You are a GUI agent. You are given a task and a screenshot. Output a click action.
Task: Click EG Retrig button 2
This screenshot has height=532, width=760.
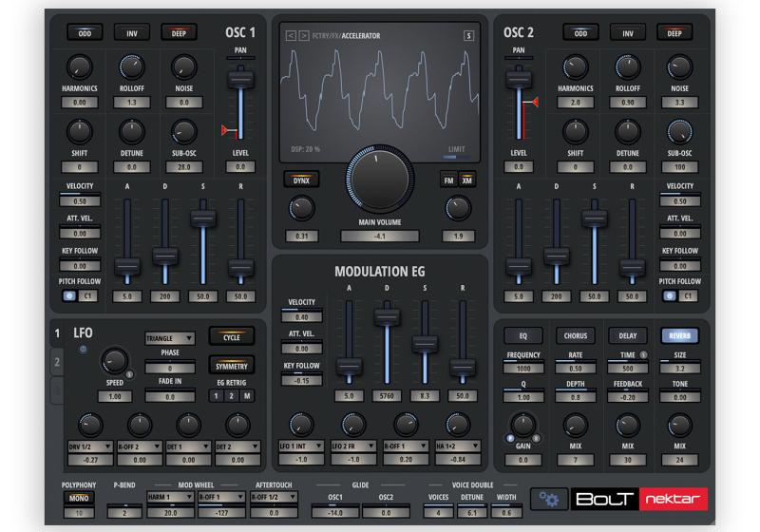(232, 396)
